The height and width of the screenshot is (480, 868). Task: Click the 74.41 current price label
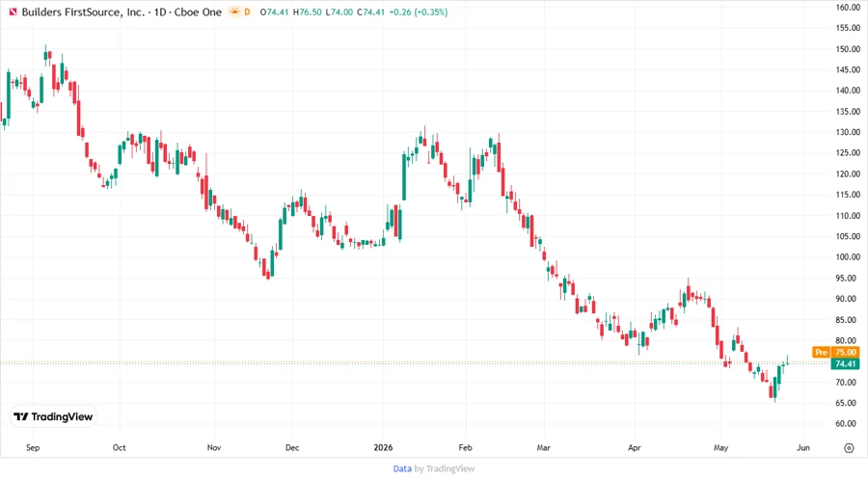click(x=845, y=364)
